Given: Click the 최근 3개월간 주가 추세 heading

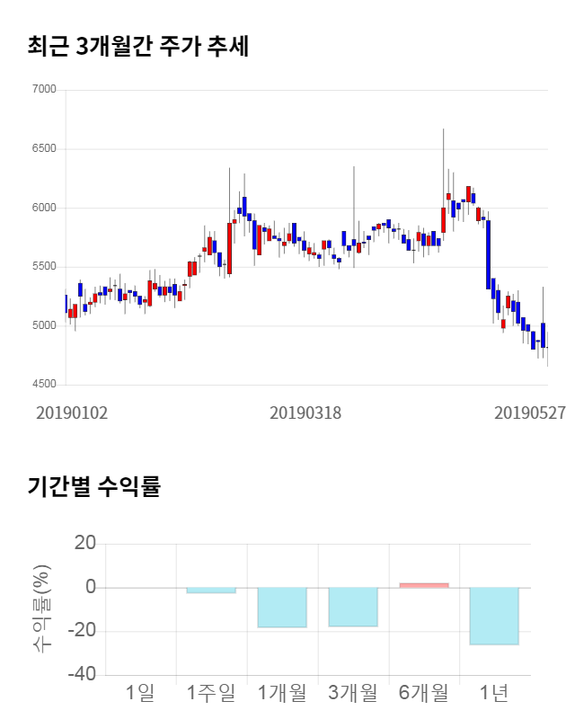Looking at the screenshot, I should pyautogui.click(x=137, y=47).
